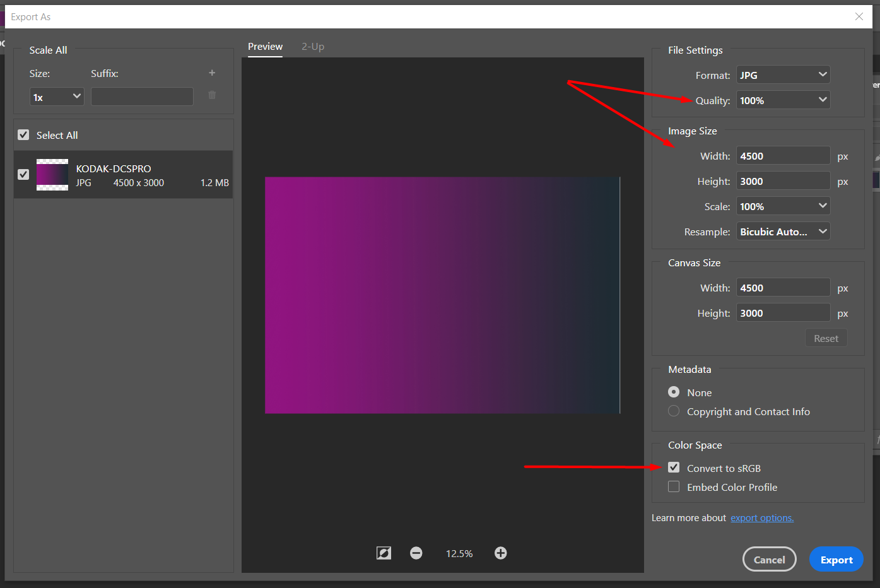Zoom in on the preview image
Image resolution: width=880 pixels, height=588 pixels.
pos(500,553)
